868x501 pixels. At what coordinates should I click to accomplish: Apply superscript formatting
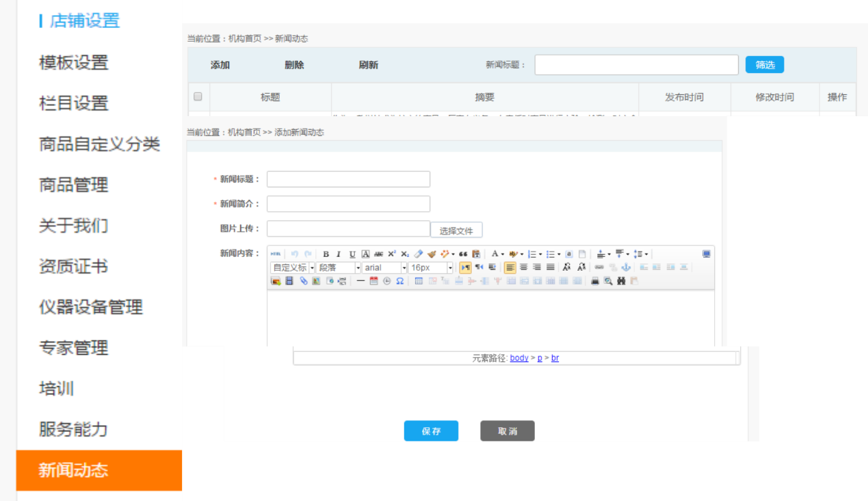(392, 254)
